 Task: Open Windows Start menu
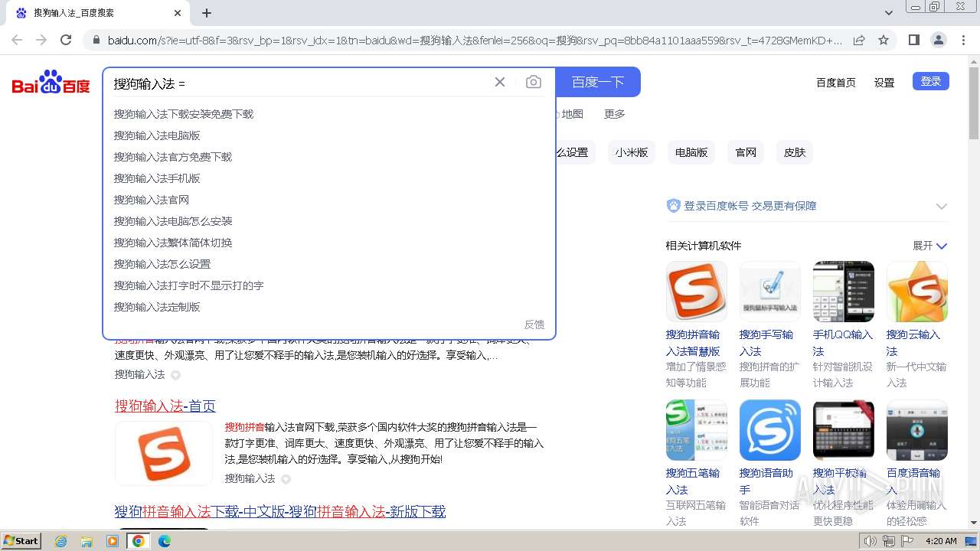point(21,541)
